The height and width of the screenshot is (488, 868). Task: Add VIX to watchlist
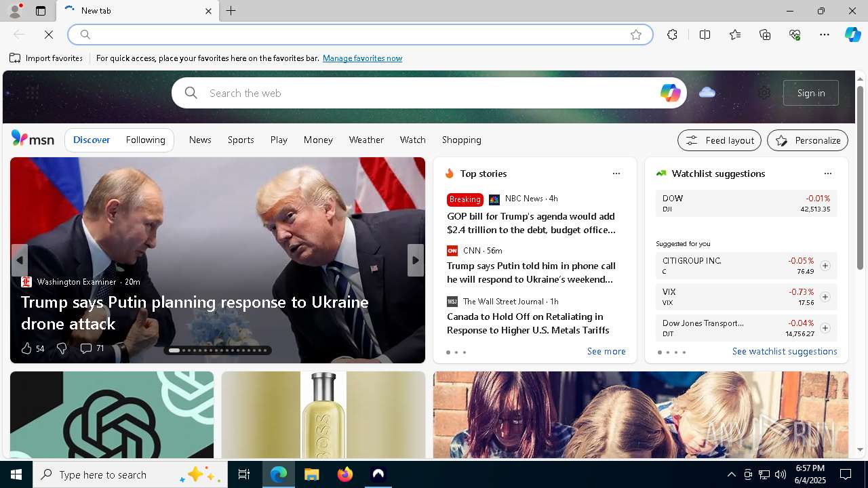(825, 297)
